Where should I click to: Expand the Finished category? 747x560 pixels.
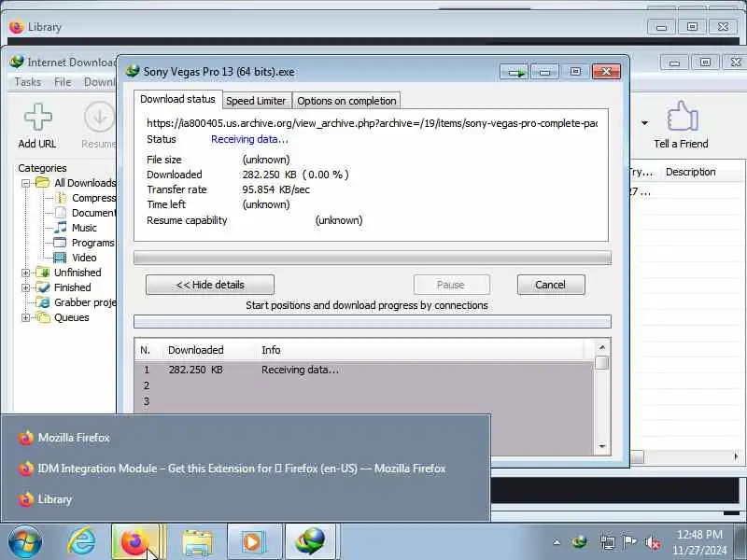click(x=26, y=287)
